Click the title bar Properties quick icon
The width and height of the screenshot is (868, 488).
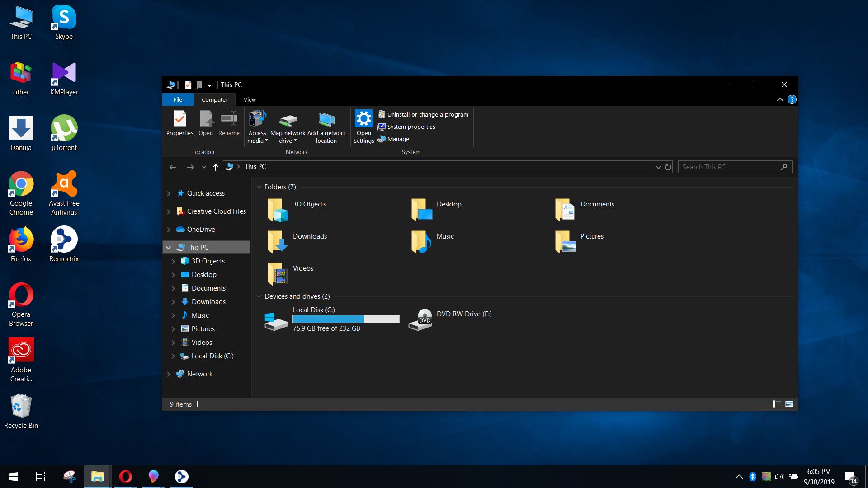[188, 85]
